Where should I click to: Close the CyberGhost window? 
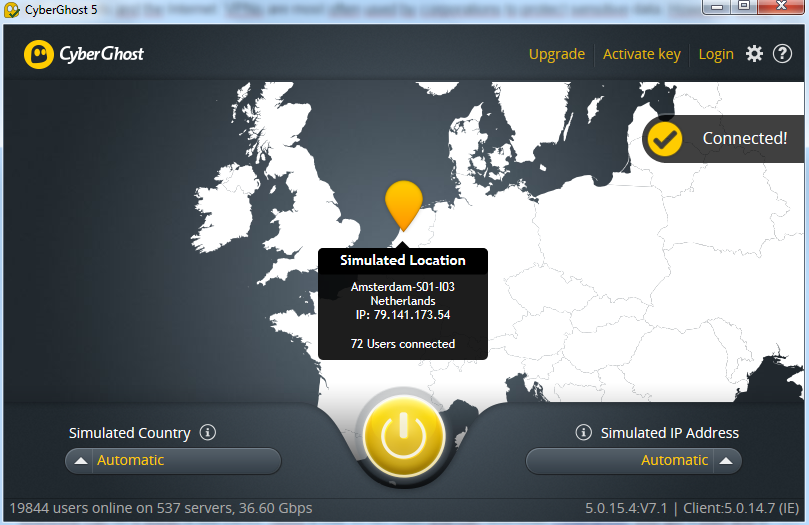pyautogui.click(x=782, y=6)
